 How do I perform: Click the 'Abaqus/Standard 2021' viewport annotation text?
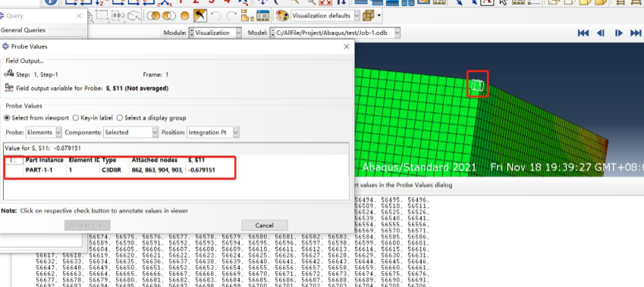(419, 167)
